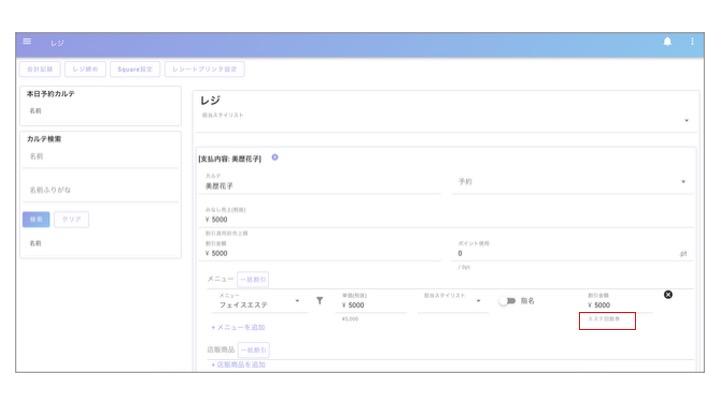Image resolution: width=720 pixels, height=405 pixels.
Task: Open the hamburger navigation menu
Action: (x=27, y=42)
